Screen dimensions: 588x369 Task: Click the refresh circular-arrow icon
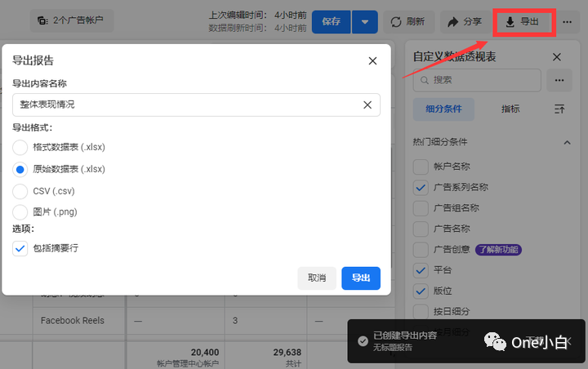(396, 22)
